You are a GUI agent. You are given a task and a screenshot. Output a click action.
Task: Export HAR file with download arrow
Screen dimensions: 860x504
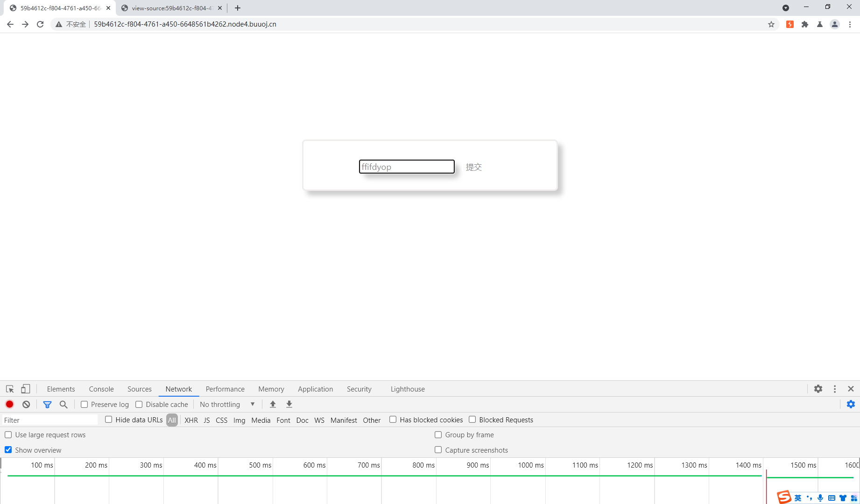click(289, 404)
